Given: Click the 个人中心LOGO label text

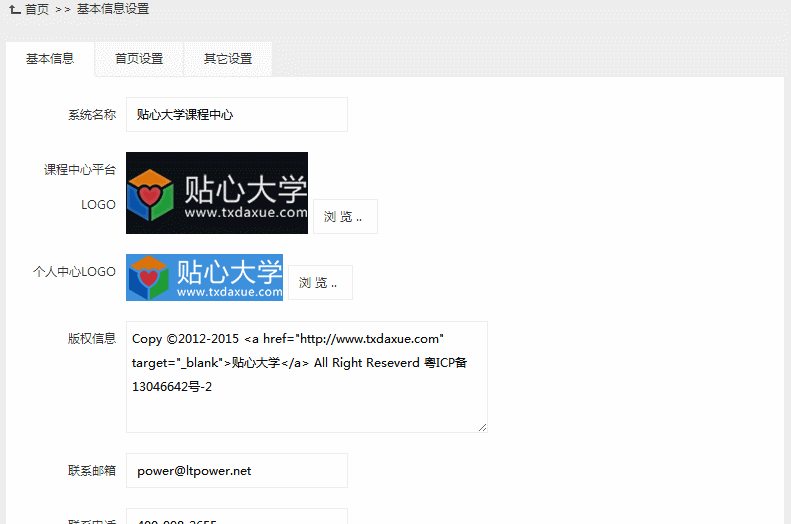Looking at the screenshot, I should pyautogui.click(x=74, y=271).
